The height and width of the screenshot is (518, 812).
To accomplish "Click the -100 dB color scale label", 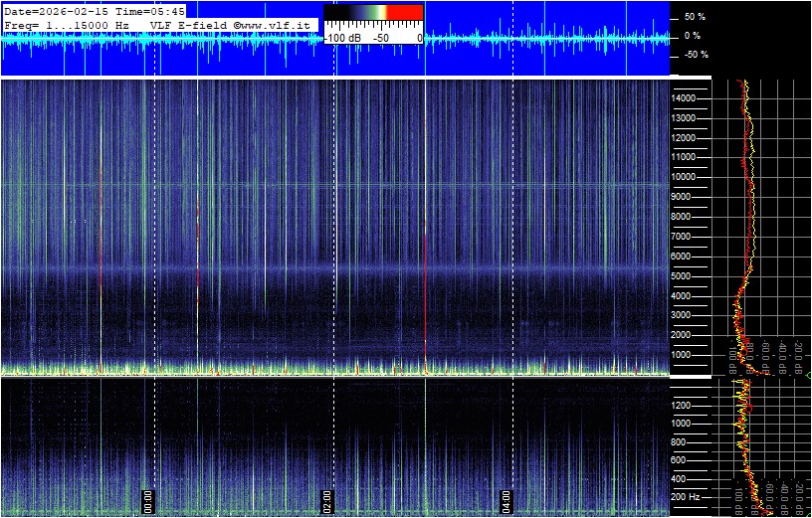I will [344, 37].
